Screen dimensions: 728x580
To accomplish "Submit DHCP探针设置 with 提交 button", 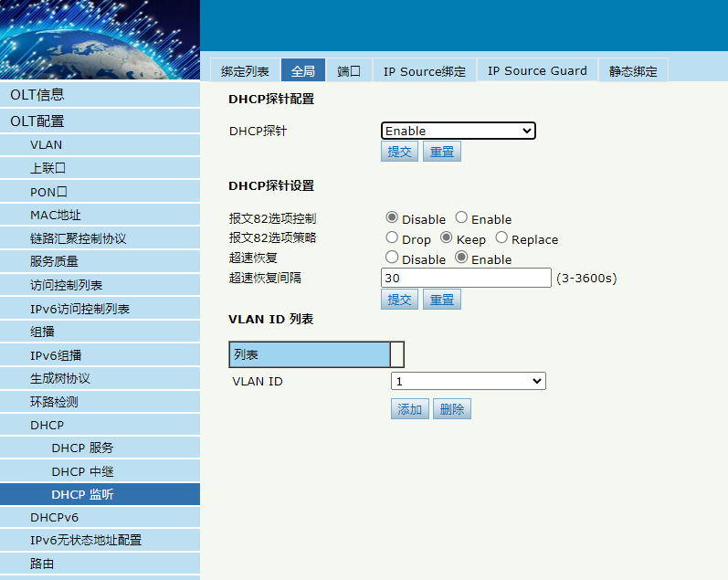I will click(x=399, y=300).
